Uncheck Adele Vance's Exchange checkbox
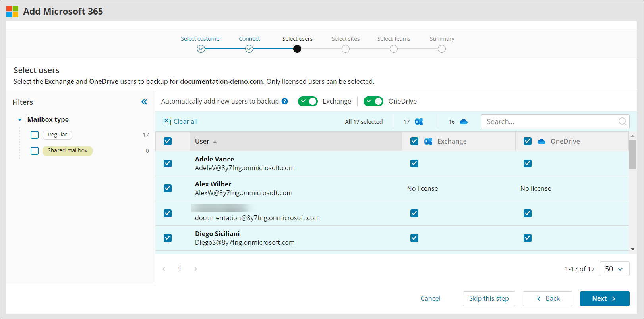This screenshot has width=644, height=319. coord(414,163)
